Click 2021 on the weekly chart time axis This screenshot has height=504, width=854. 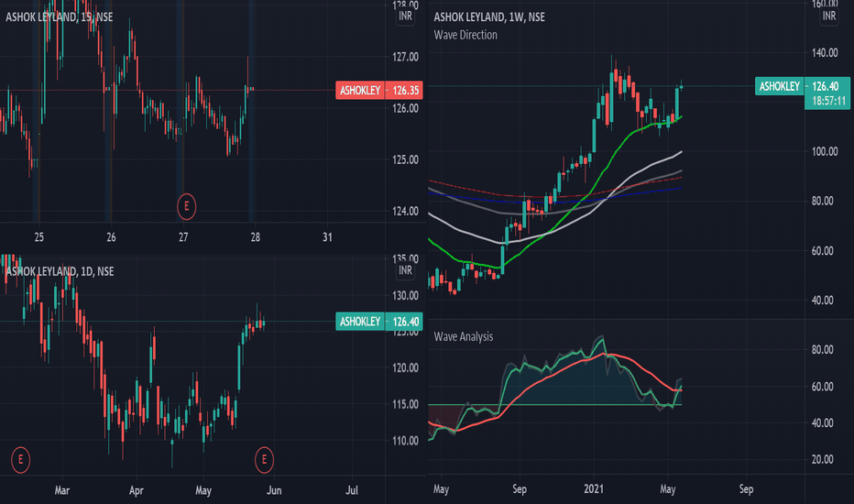594,488
